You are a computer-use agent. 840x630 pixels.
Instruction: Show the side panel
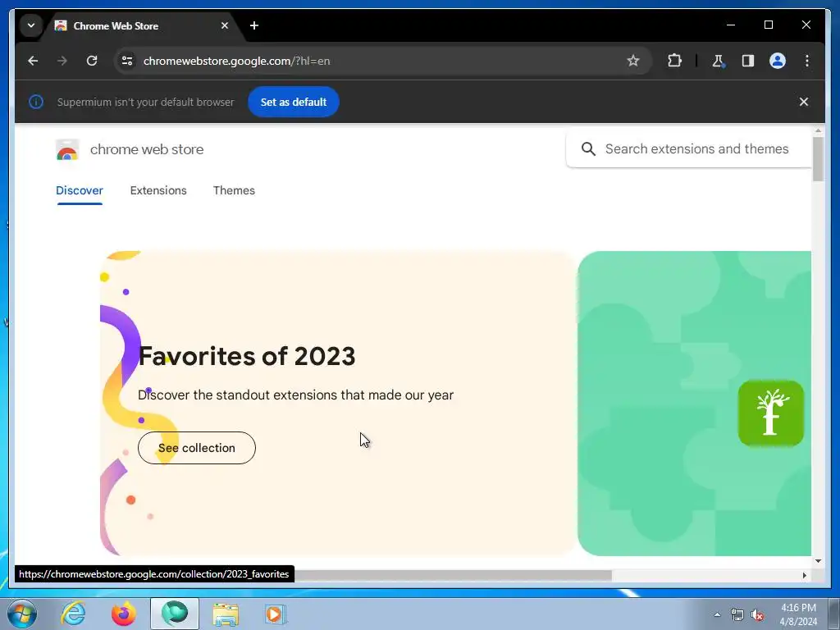(748, 61)
